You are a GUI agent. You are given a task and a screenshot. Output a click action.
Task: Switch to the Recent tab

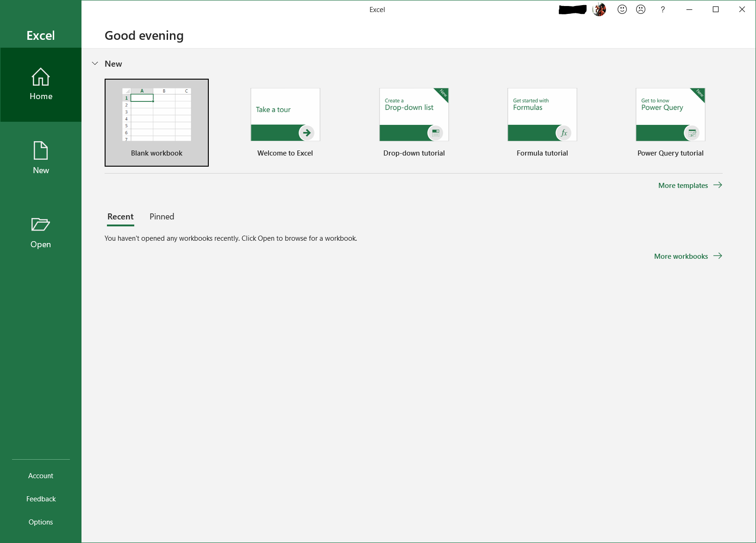[120, 217]
